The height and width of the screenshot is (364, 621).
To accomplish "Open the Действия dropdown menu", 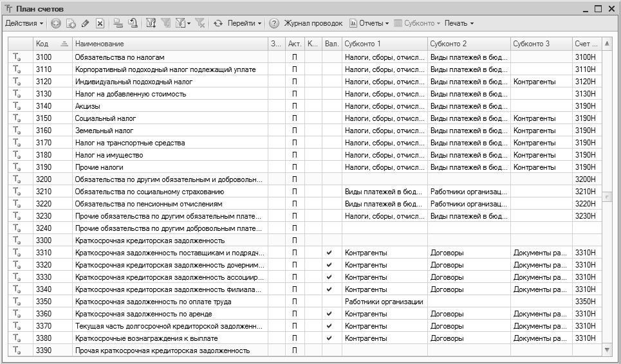I will tap(24, 23).
